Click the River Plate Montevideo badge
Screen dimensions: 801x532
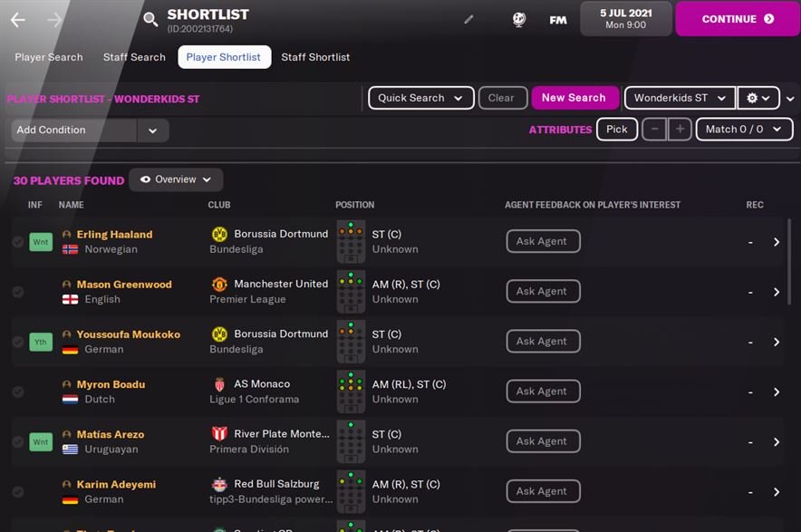219,434
